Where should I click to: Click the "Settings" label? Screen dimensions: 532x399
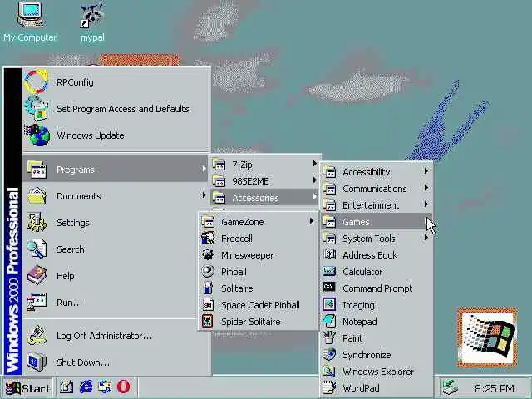73,223
